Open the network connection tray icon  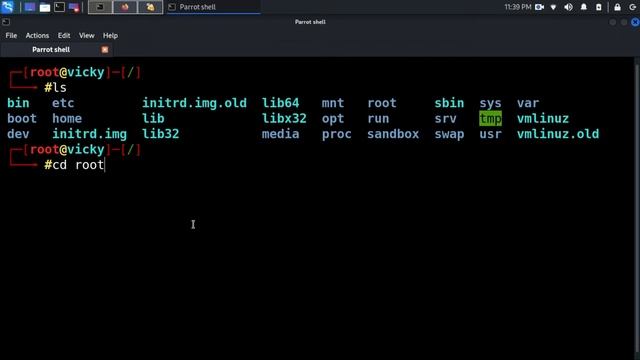click(x=553, y=7)
